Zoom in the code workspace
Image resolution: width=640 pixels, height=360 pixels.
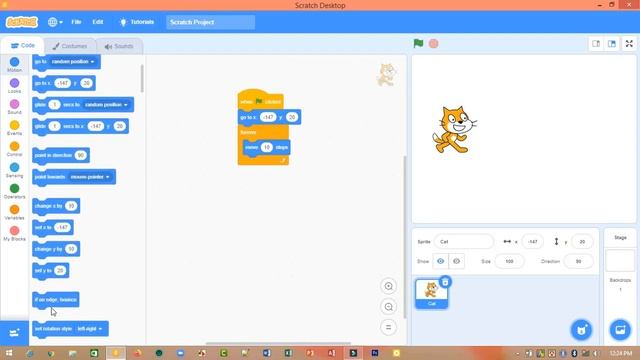coord(389,286)
